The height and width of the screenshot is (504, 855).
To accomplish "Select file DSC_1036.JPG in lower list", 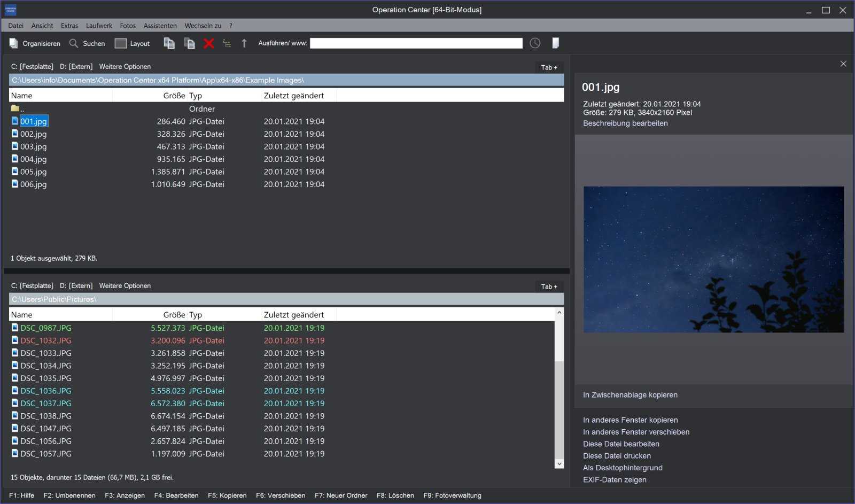I will tap(46, 391).
